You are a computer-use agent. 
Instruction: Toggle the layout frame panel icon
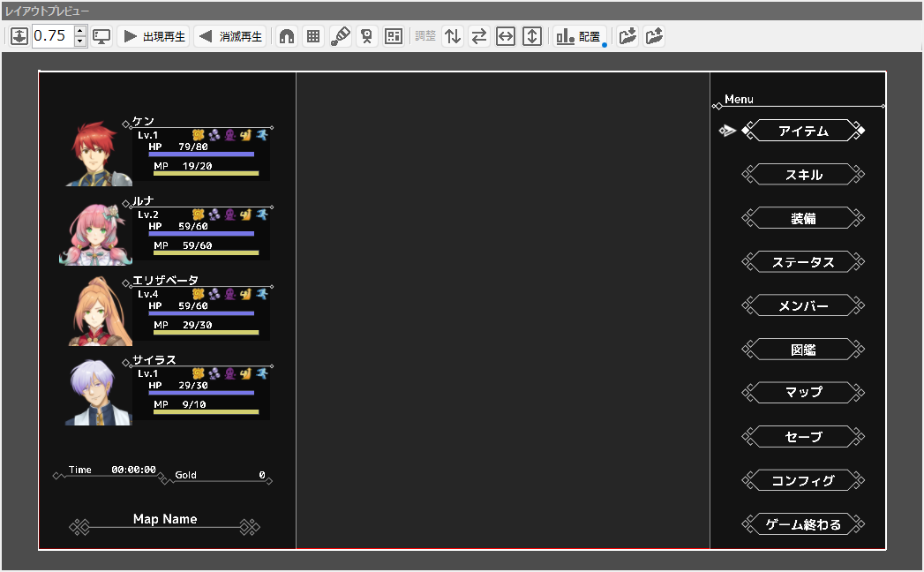point(394,36)
